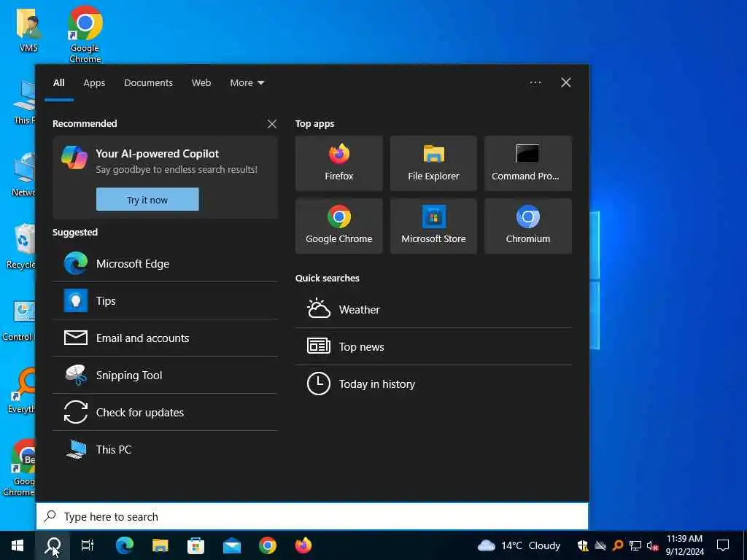Open Microsoft Edge from Suggested list
747x560 pixels.
(166, 264)
